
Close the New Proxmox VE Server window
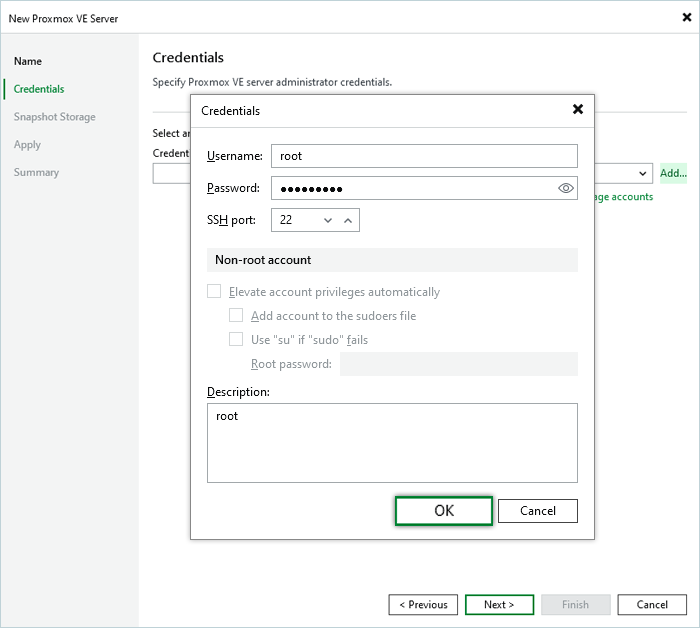[685, 17]
